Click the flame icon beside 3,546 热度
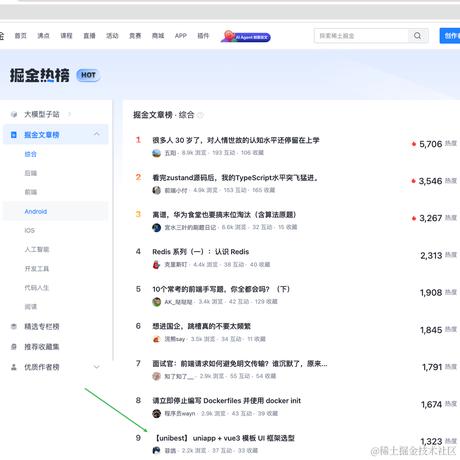This screenshot has height=460, width=460. pyautogui.click(x=414, y=181)
